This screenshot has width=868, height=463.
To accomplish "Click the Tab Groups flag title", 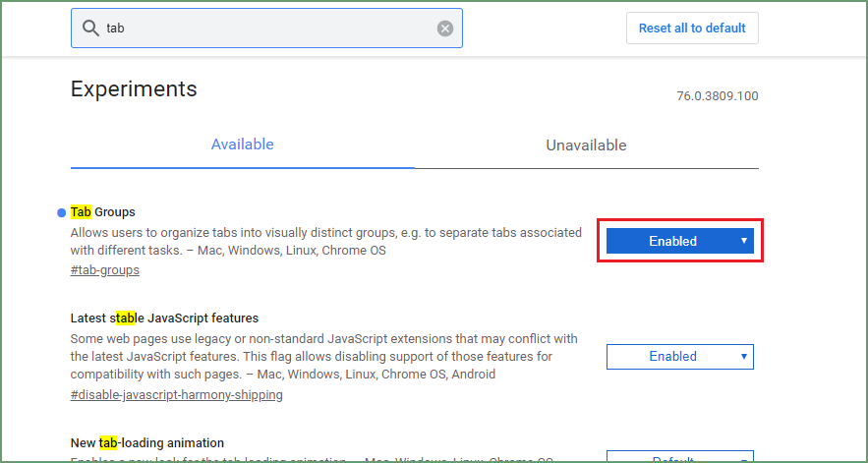I will tap(103, 212).
